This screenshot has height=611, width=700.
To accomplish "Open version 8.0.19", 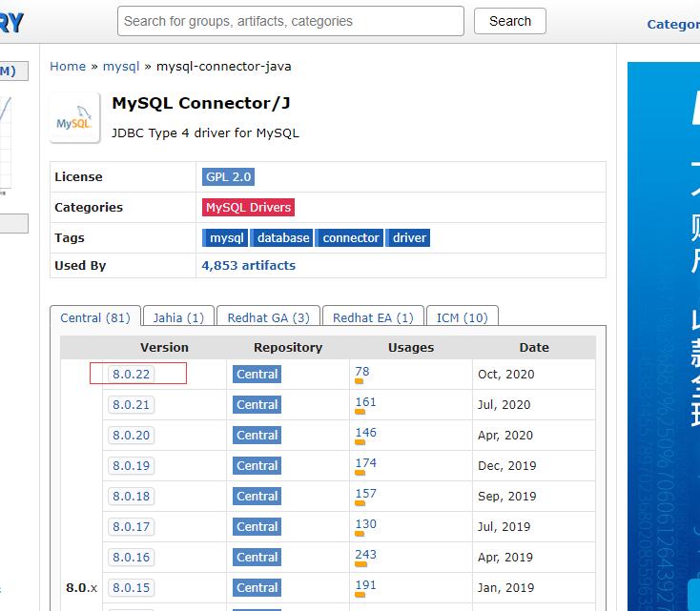I will click(x=131, y=465).
